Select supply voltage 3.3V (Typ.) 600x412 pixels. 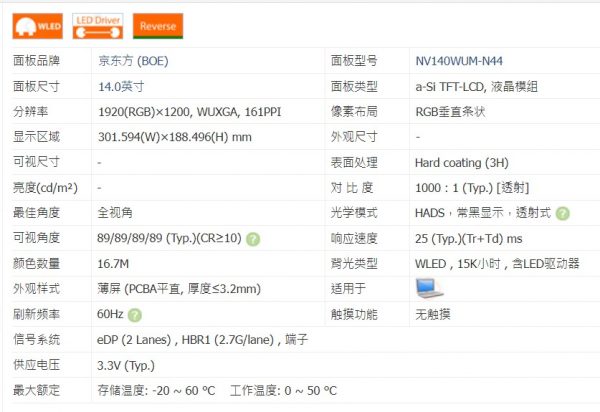pos(126,365)
